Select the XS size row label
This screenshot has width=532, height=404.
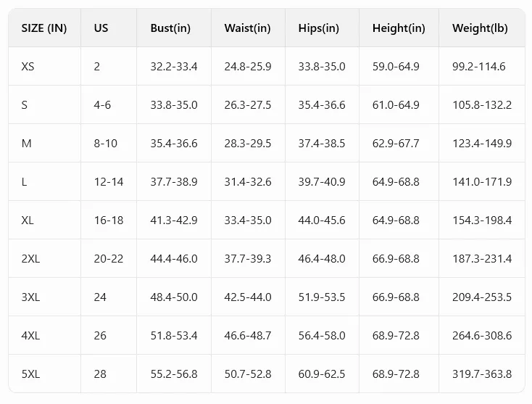(28, 66)
